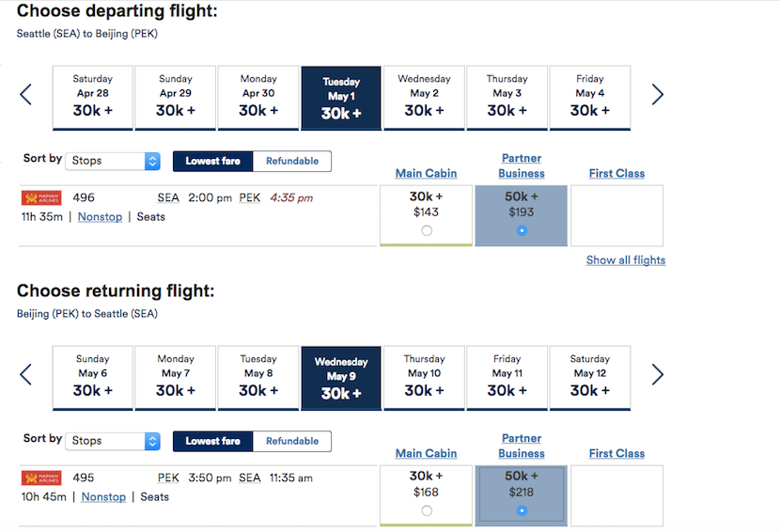Show later departing dates arrow
Viewport: 780px width, 532px height.
pos(658,95)
